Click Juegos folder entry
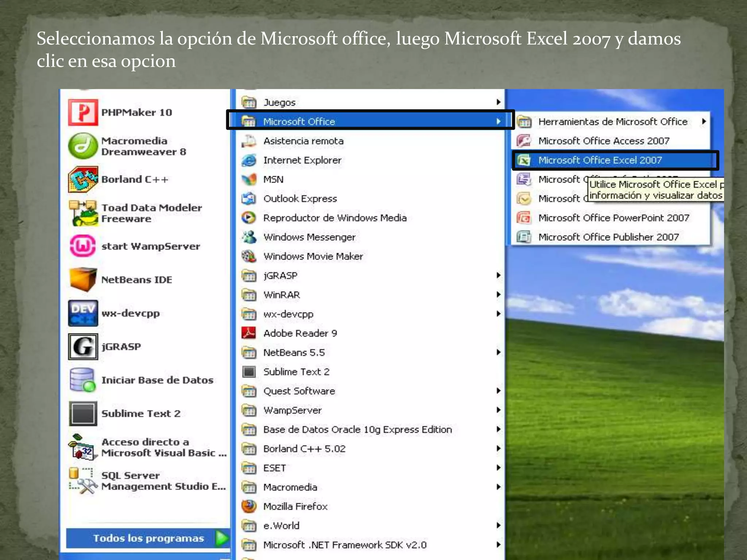This screenshot has width=747, height=560. click(371, 102)
